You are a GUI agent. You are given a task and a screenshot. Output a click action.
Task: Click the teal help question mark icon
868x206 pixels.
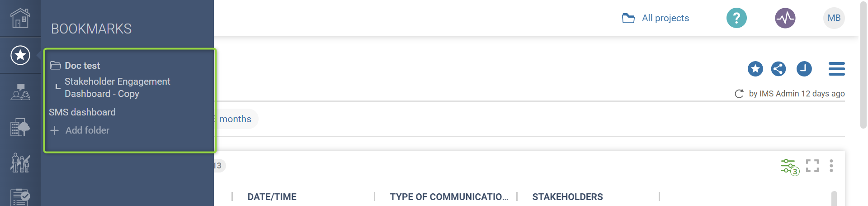click(736, 18)
